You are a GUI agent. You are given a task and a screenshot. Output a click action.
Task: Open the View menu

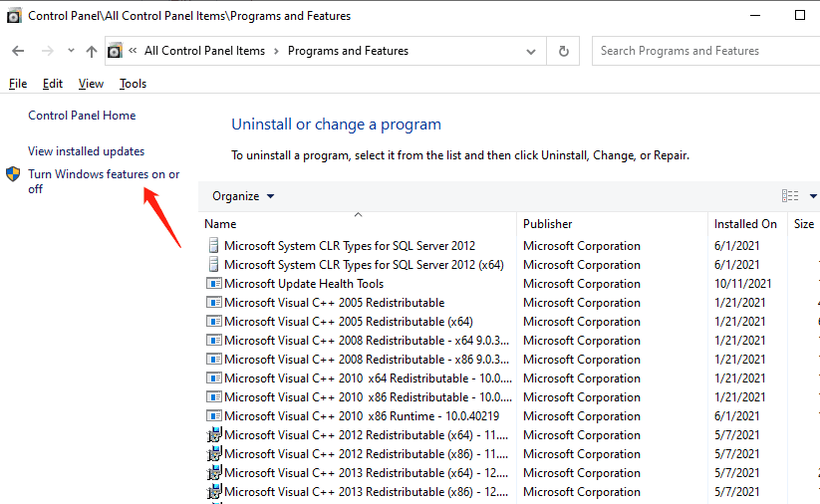91,84
